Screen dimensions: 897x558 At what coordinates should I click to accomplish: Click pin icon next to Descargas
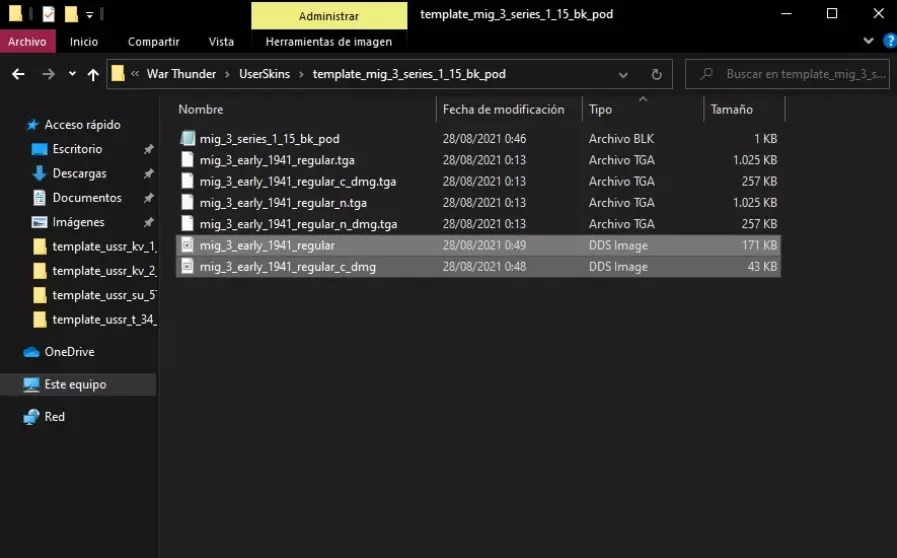pos(149,173)
